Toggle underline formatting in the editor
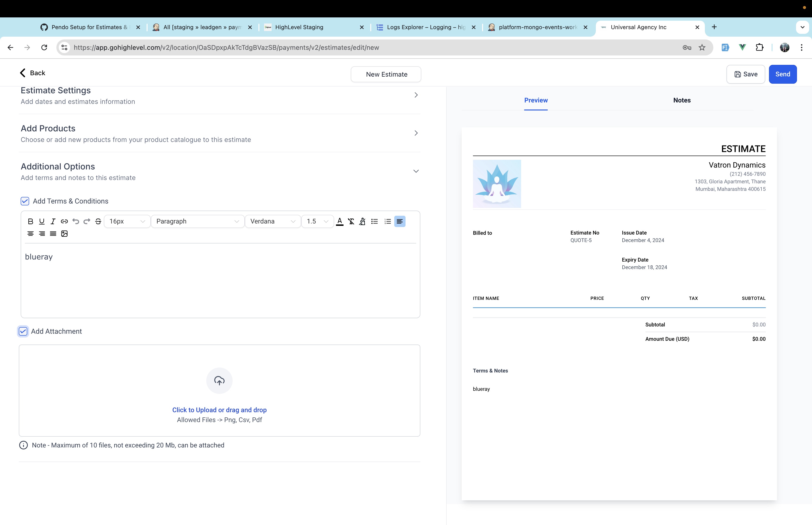812x525 pixels. coord(42,221)
